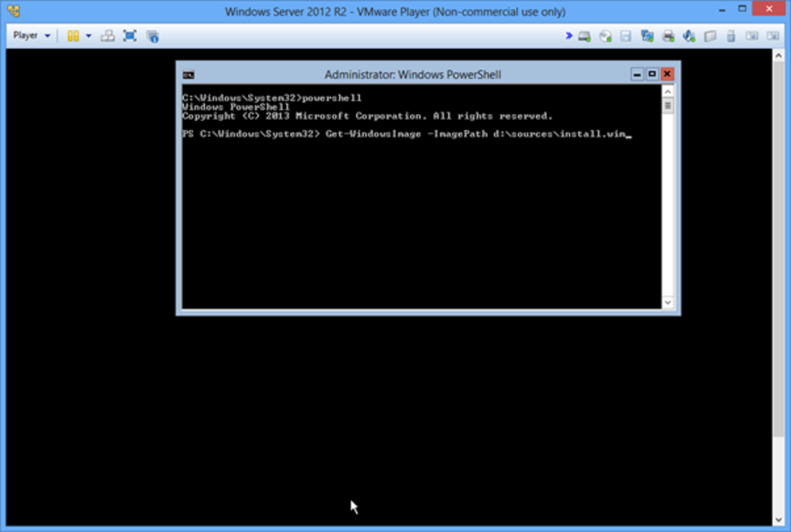Click the hard disk device status icon
Viewport: 791px width, 532px height.
(584, 36)
